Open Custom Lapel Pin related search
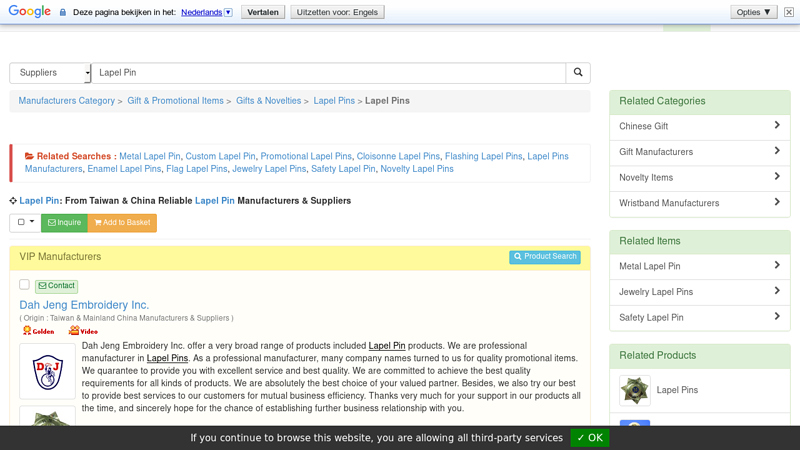Image resolution: width=800 pixels, height=450 pixels. coord(220,156)
